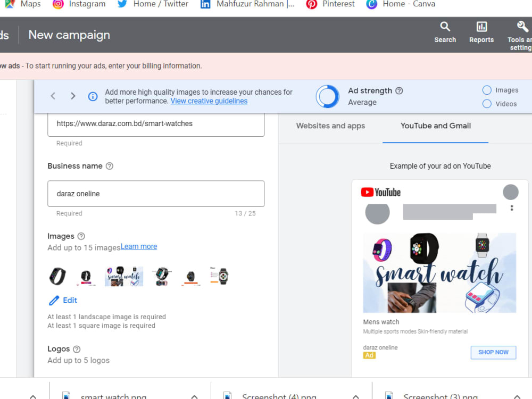The height and width of the screenshot is (399, 532).
Task: Click the YouTube logo in ad preview
Action: point(381,193)
